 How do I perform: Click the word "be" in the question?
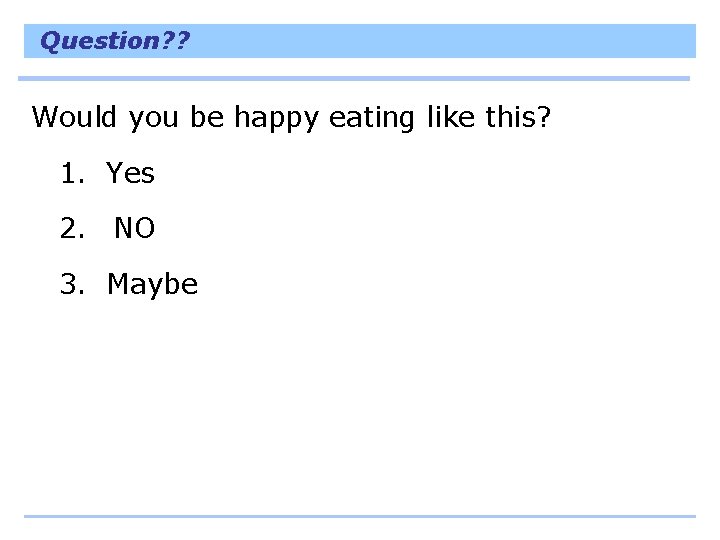207,117
